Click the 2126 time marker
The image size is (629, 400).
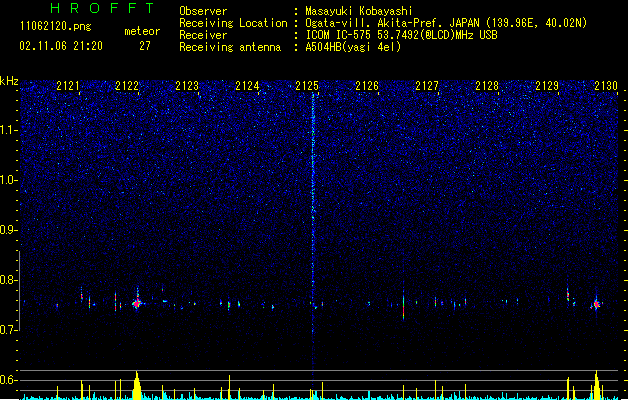[367, 86]
